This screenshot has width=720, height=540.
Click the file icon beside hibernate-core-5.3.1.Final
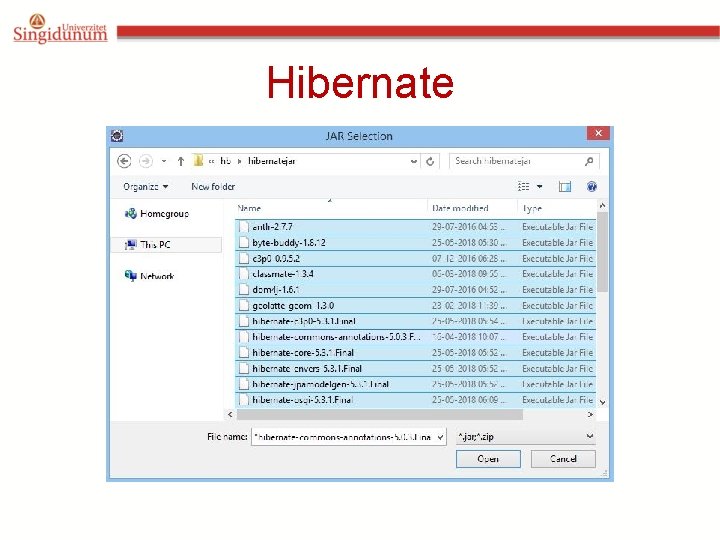(x=244, y=353)
